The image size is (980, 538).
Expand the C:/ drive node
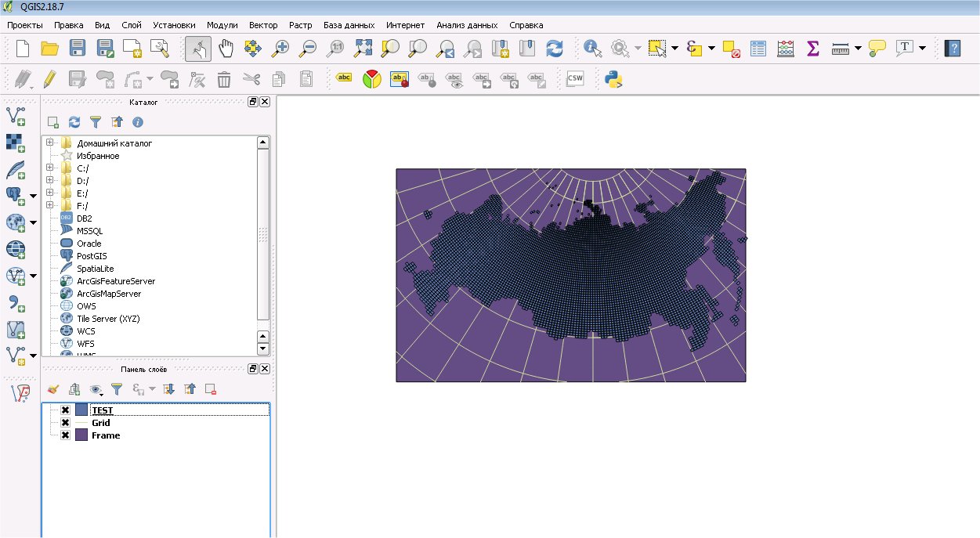click(x=49, y=168)
